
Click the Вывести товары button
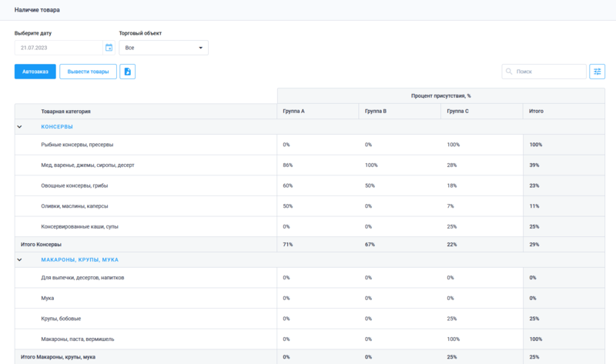(x=88, y=72)
